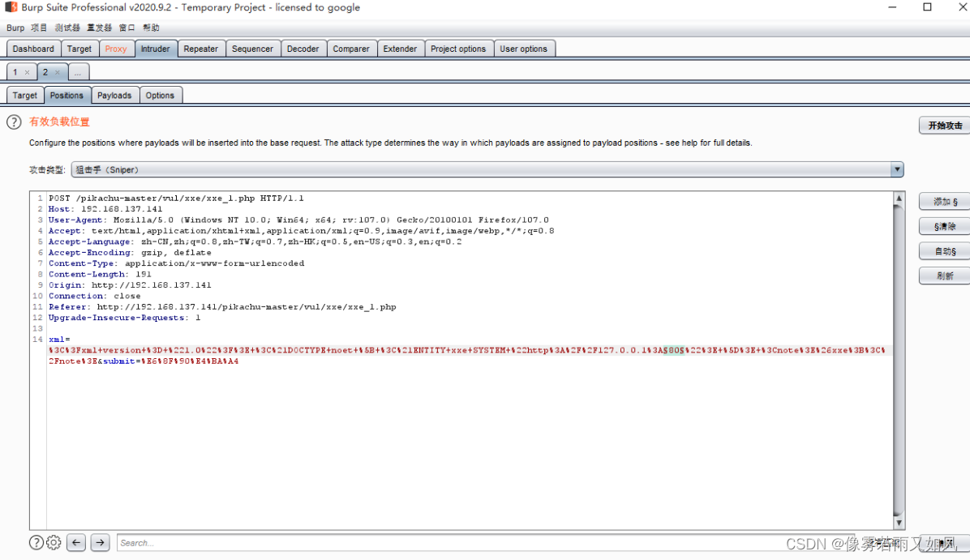
Task: Open the Intruder Options sub-tab
Action: pos(161,95)
